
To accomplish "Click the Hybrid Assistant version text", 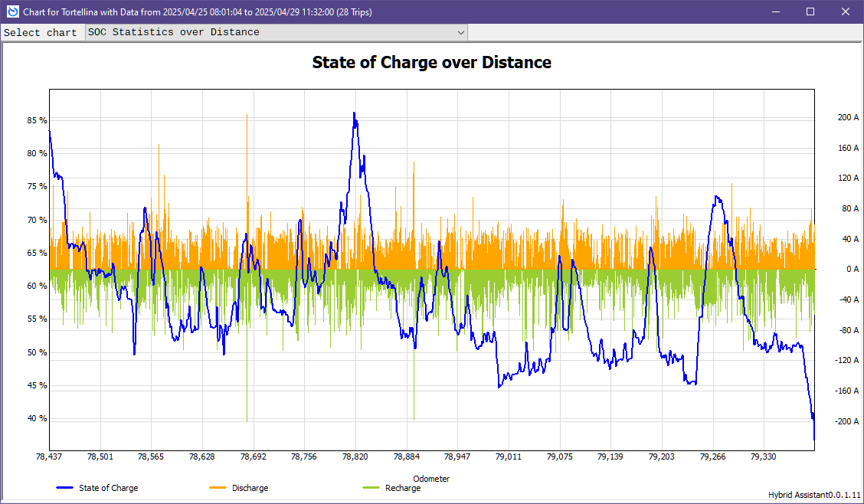I will point(814,495).
